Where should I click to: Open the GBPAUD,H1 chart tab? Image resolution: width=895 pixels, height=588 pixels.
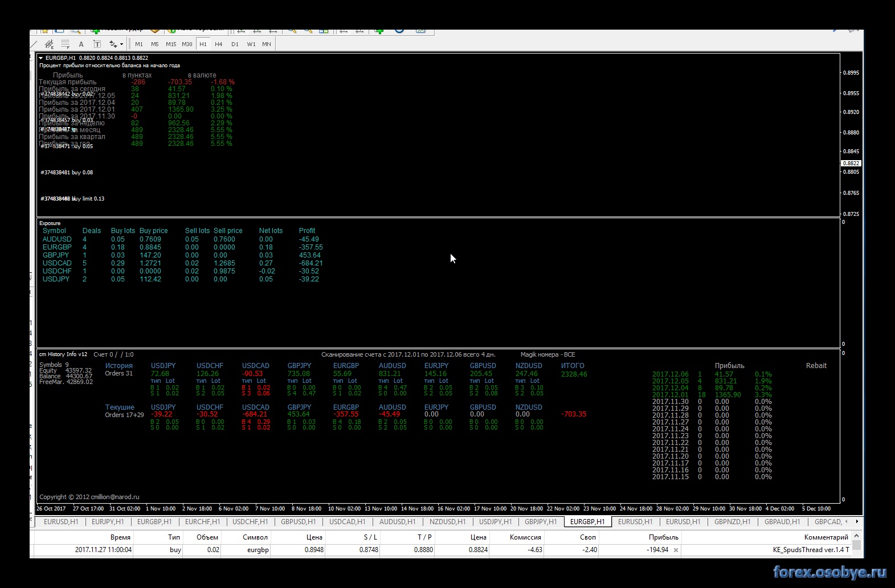(782, 521)
